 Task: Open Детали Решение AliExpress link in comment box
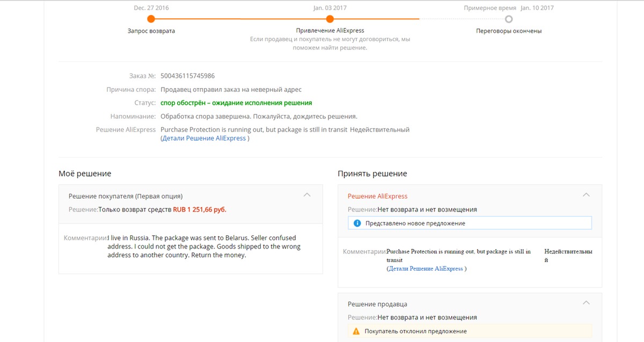pyautogui.click(x=426, y=268)
